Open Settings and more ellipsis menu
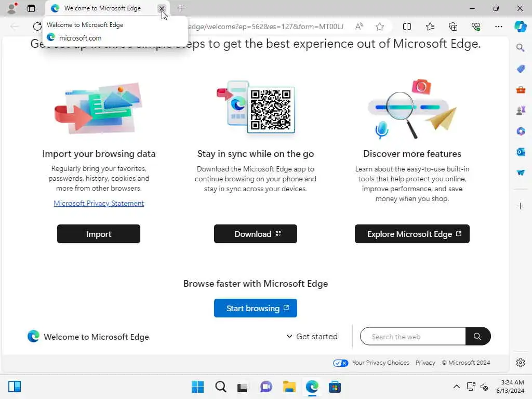Screen dimensions: 532x399 point(498,26)
